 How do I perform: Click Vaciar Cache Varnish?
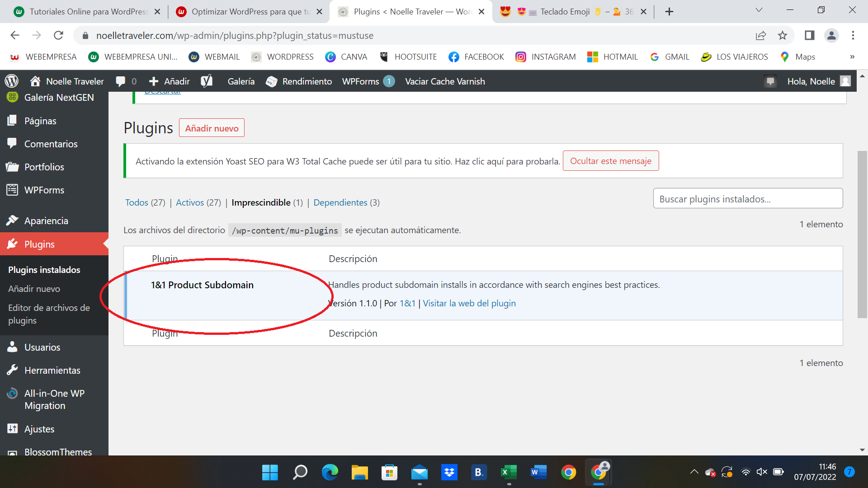tap(445, 81)
